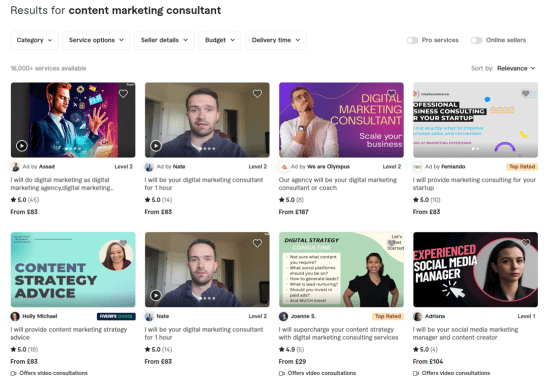
Task: Play the video on Nate's ad gig
Action: [x=156, y=145]
